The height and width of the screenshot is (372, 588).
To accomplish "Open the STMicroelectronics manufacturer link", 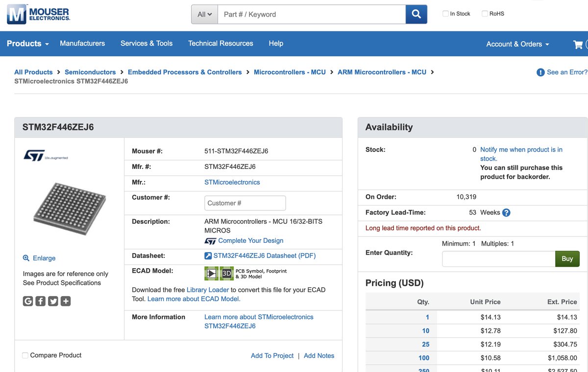I will click(x=232, y=182).
